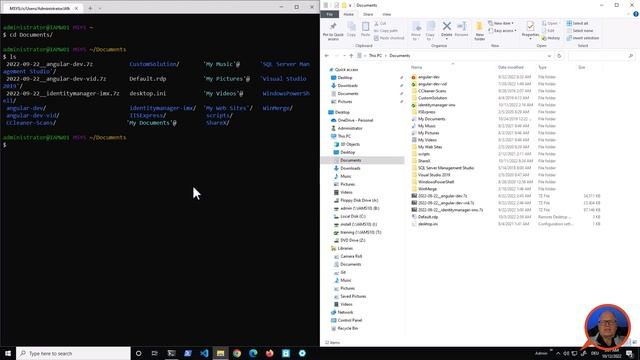The height and width of the screenshot is (360, 640).
Task: Select Saved Pictures under Libraries
Action: coord(353,296)
